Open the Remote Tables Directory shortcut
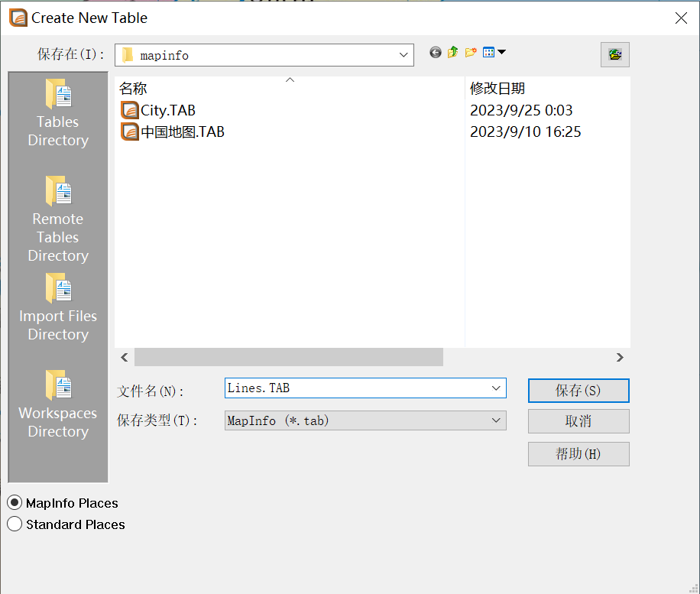Image resolution: width=700 pixels, height=594 pixels. (58, 219)
